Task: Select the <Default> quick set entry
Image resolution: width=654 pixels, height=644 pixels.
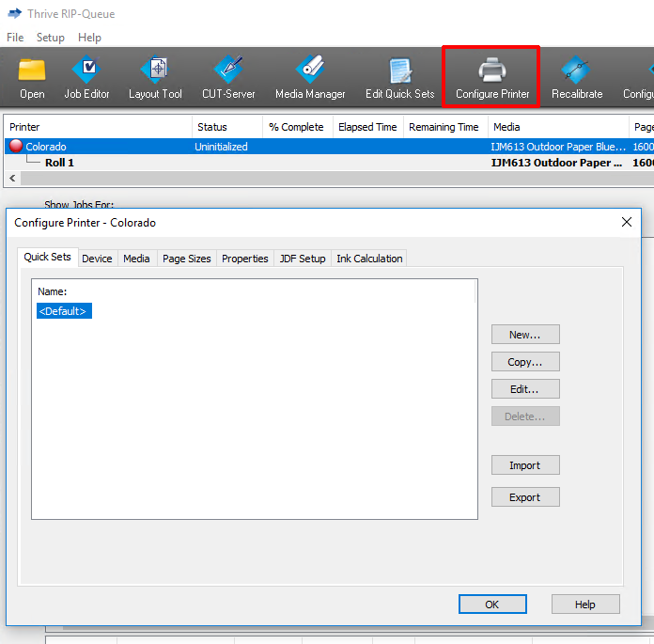Action: pyautogui.click(x=64, y=311)
